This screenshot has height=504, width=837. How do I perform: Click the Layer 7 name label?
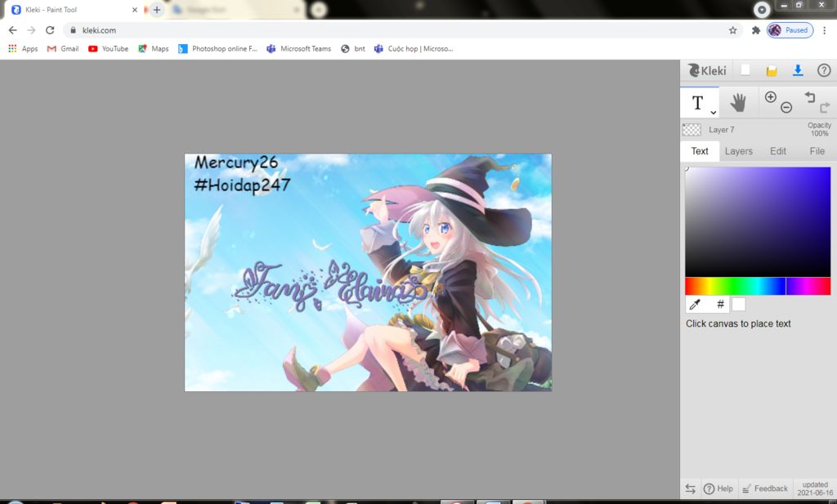(x=721, y=130)
